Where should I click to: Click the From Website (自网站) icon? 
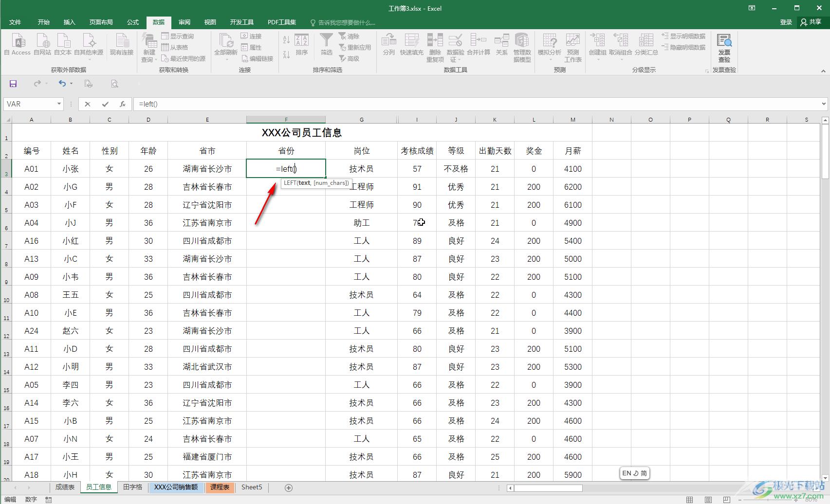pyautogui.click(x=42, y=45)
